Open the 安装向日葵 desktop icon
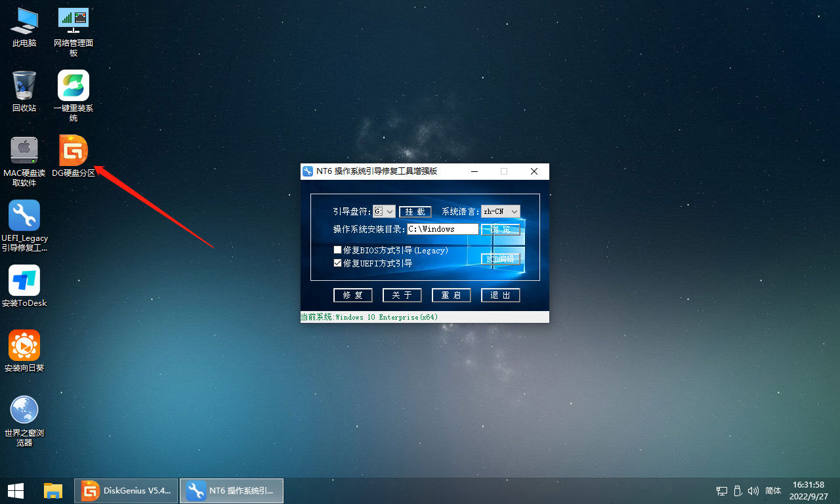This screenshot has width=840, height=504. pyautogui.click(x=24, y=346)
